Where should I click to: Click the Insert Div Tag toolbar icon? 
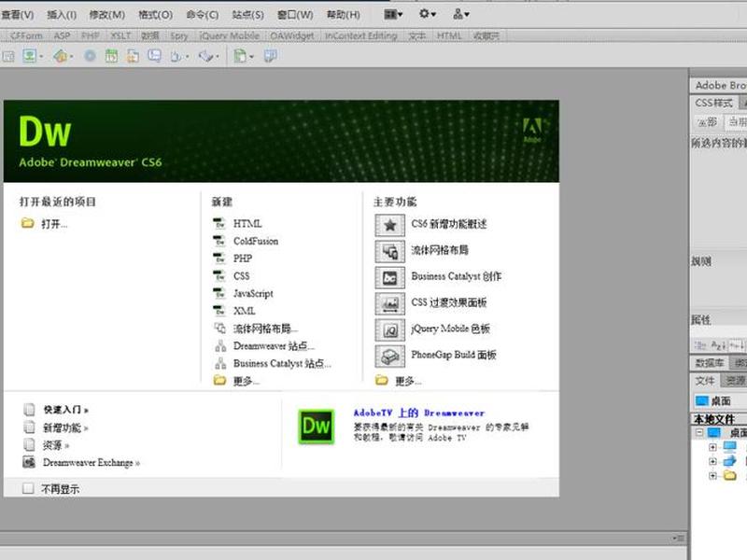[8, 56]
